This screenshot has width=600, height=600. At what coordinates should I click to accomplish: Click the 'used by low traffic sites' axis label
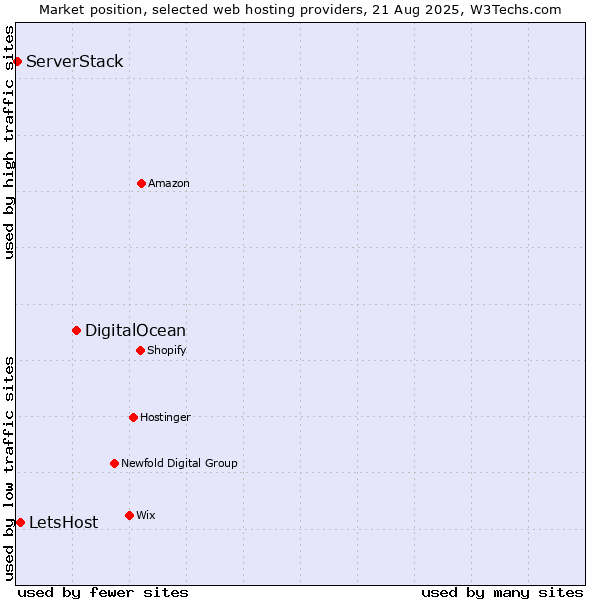pos(8,469)
